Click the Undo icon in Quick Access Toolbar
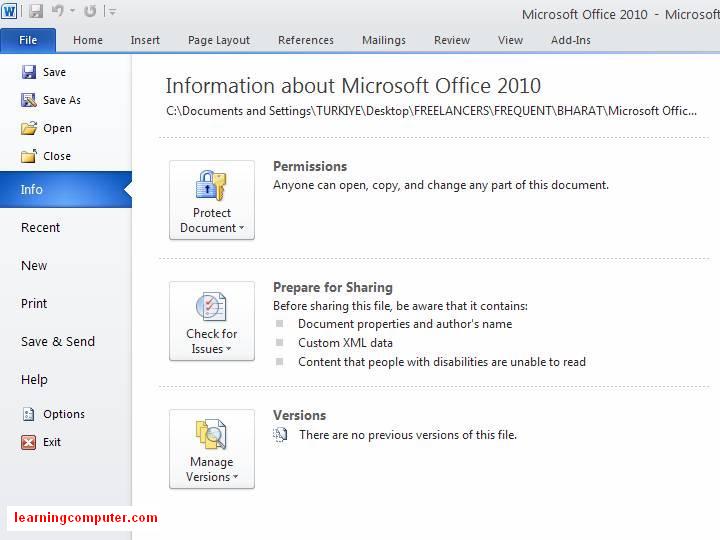720x540 pixels. [58, 11]
